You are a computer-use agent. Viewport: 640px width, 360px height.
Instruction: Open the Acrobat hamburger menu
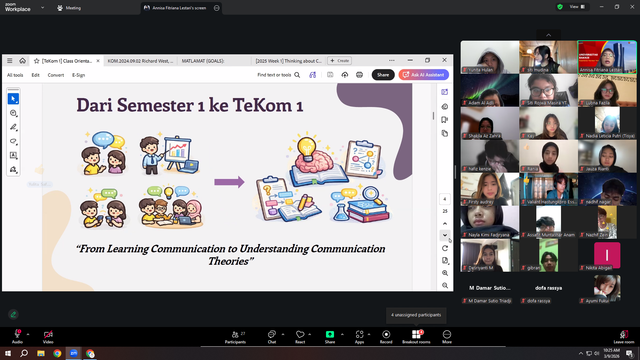tap(9, 60)
